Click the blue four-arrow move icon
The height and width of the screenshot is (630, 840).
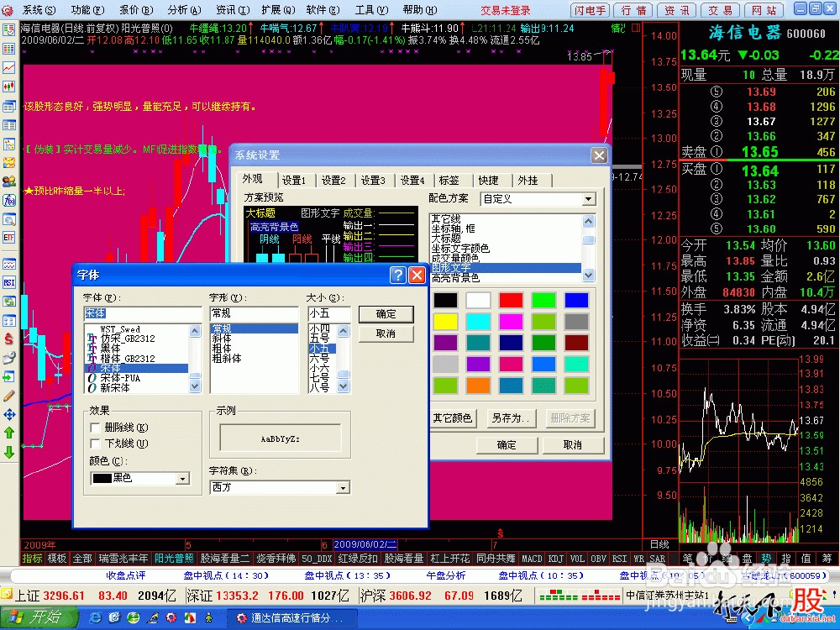point(8,414)
